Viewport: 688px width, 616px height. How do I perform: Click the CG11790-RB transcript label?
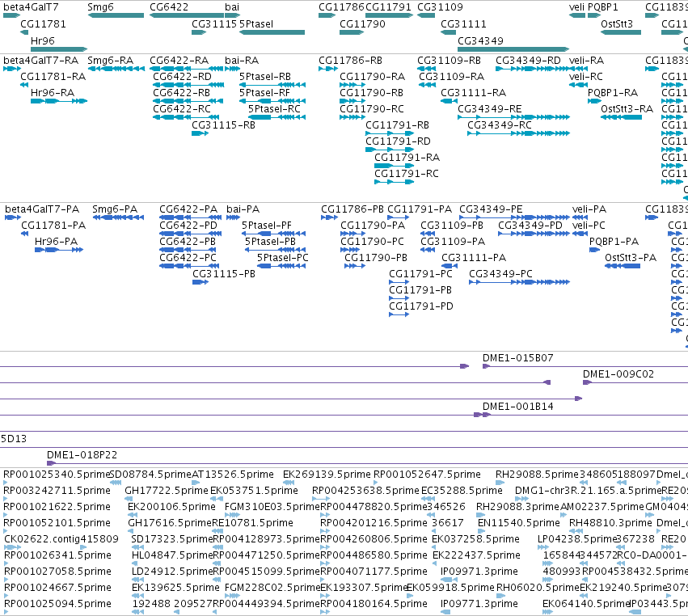click(x=371, y=93)
